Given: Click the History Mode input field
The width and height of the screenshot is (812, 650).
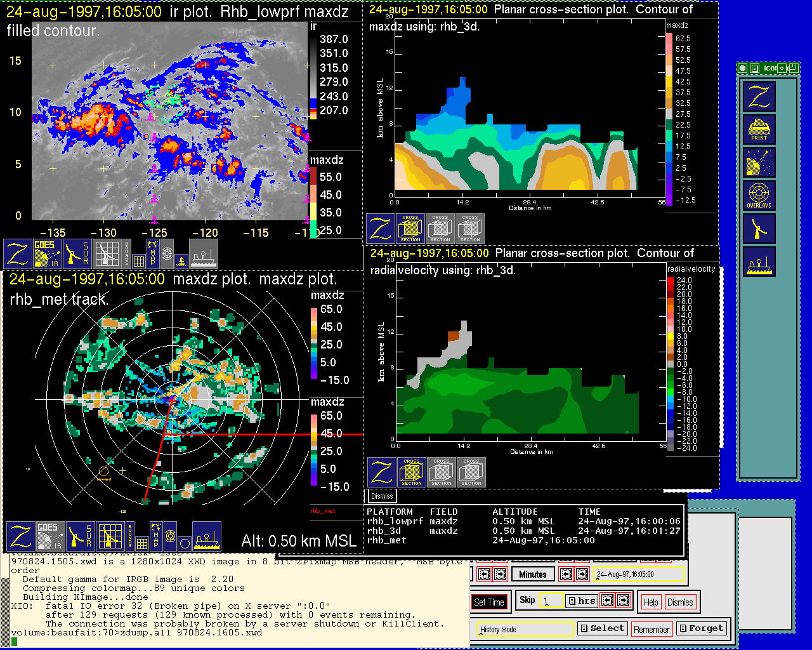Looking at the screenshot, I should coord(525,629).
